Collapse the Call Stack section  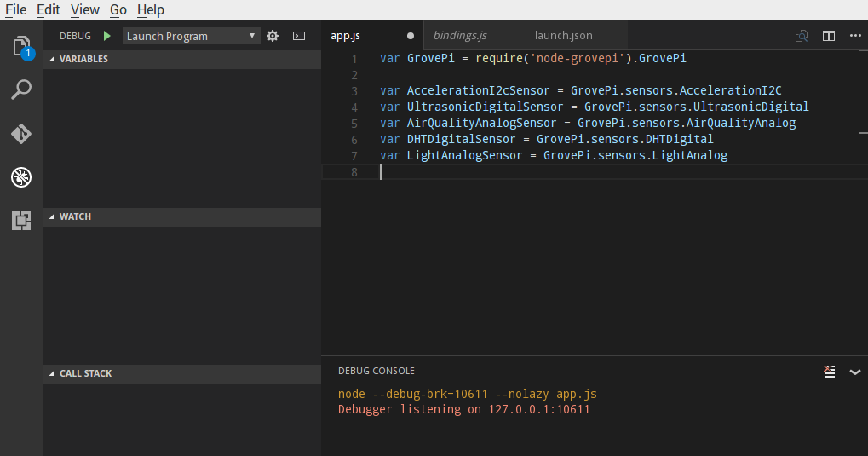(x=85, y=373)
